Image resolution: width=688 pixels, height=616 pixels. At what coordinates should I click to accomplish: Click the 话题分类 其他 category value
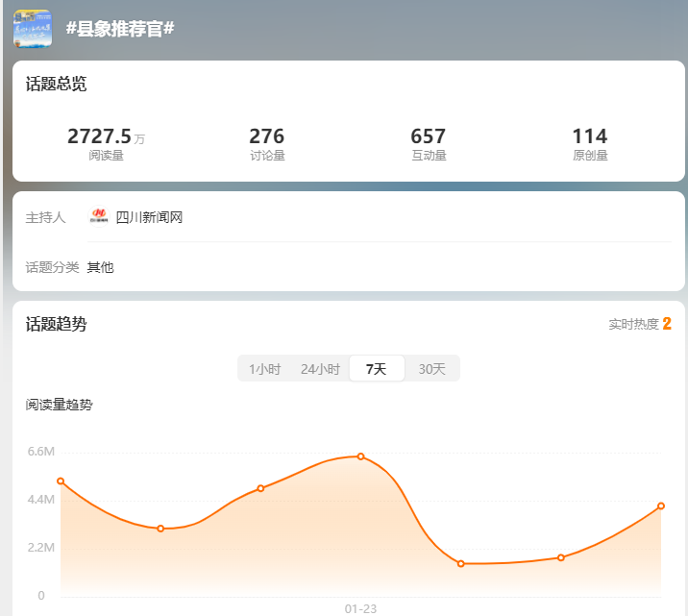tap(100, 267)
